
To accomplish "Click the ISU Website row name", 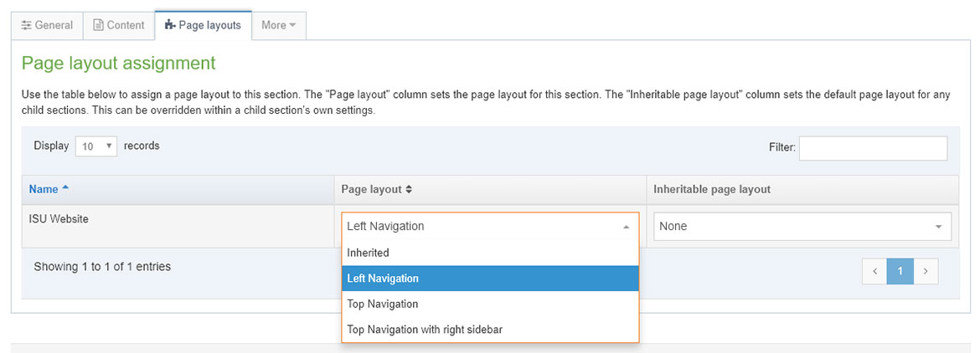I will click(59, 219).
